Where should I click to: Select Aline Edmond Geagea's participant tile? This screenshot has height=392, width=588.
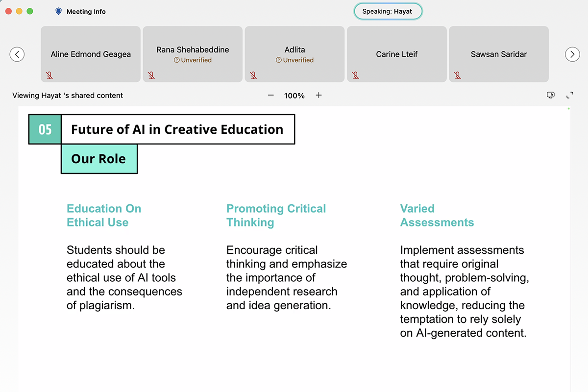click(x=91, y=54)
